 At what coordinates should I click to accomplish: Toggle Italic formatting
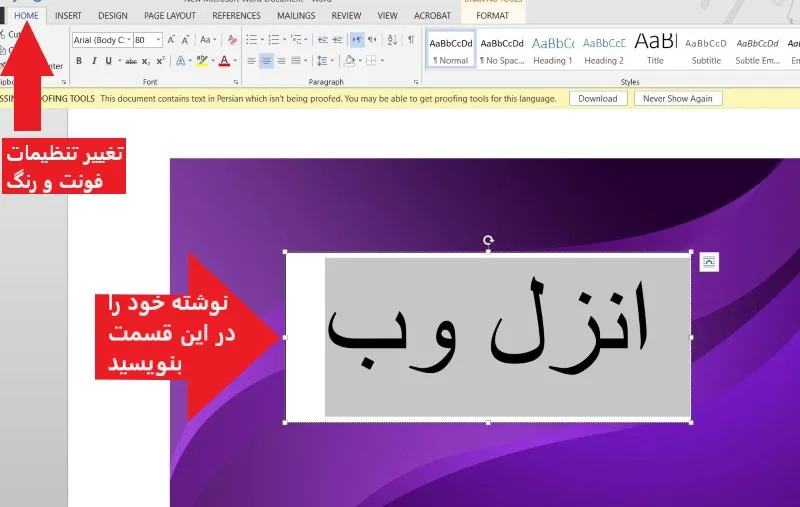pyautogui.click(x=94, y=61)
